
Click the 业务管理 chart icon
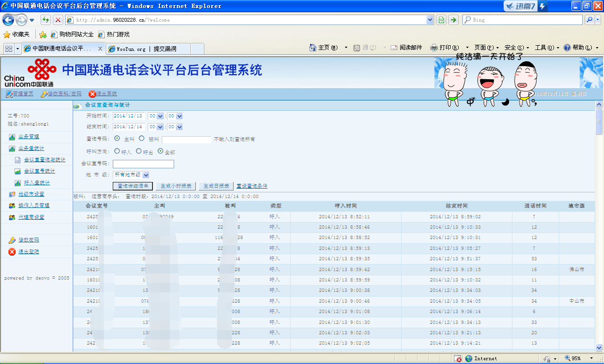(12, 137)
